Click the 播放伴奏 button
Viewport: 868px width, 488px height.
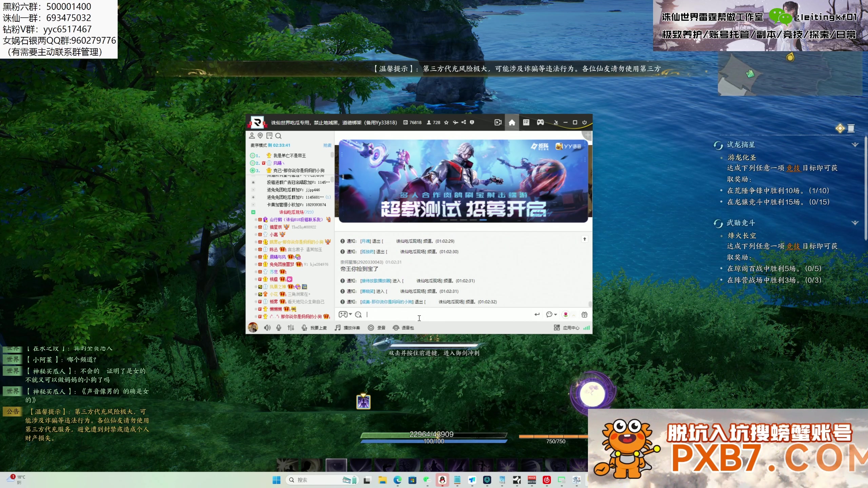click(x=347, y=328)
